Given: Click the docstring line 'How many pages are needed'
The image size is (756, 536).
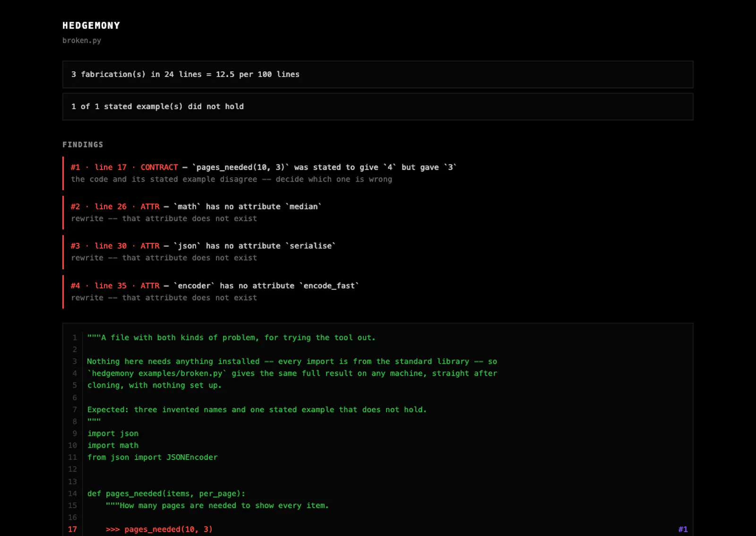Looking at the screenshot, I should pos(217,505).
